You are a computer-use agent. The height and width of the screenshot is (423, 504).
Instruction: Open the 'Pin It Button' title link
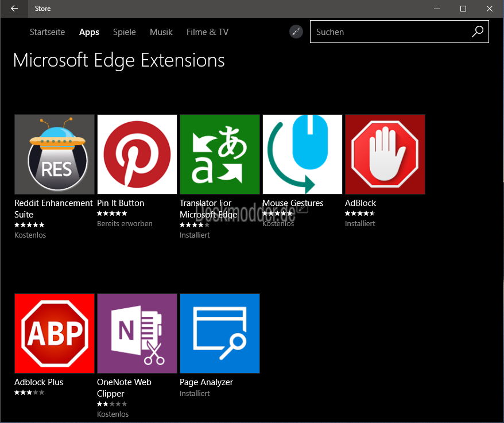(121, 203)
